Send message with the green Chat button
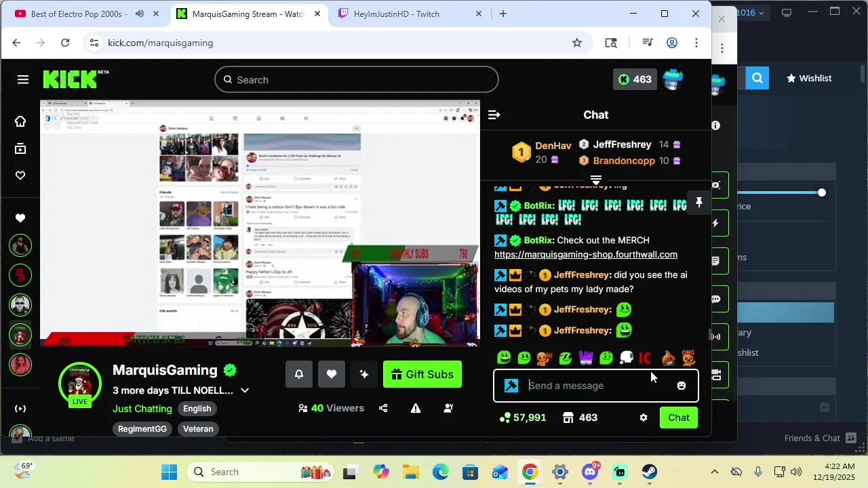 pos(679,418)
